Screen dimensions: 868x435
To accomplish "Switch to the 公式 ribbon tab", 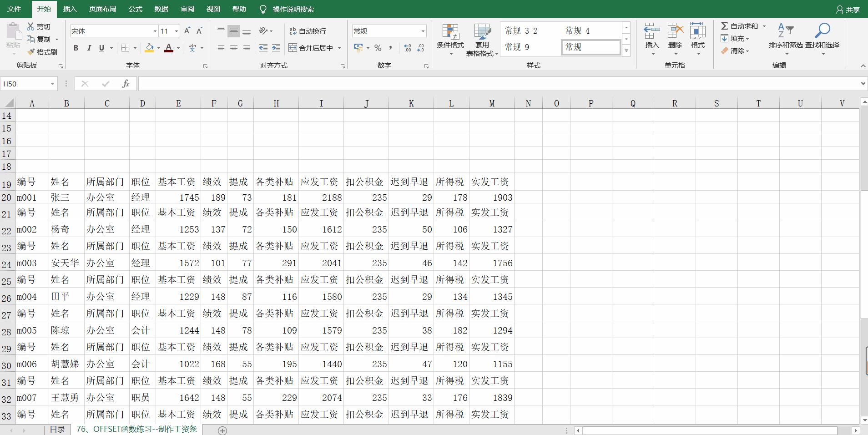I will click(135, 9).
